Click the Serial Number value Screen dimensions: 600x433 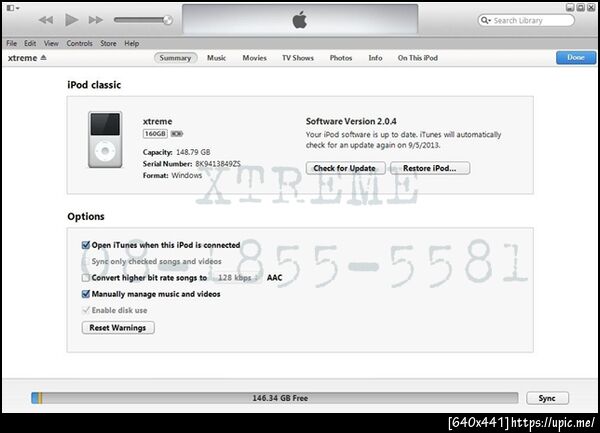pos(218,164)
